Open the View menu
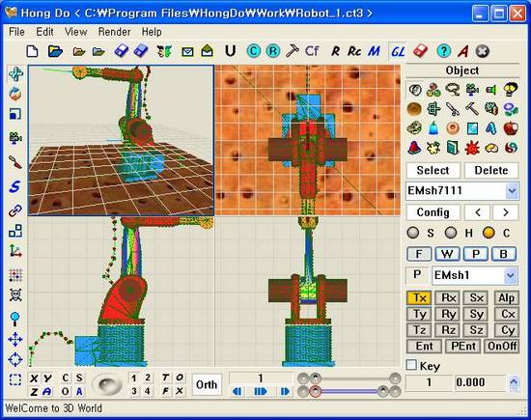Screen dimensions: 531x420 point(76,32)
